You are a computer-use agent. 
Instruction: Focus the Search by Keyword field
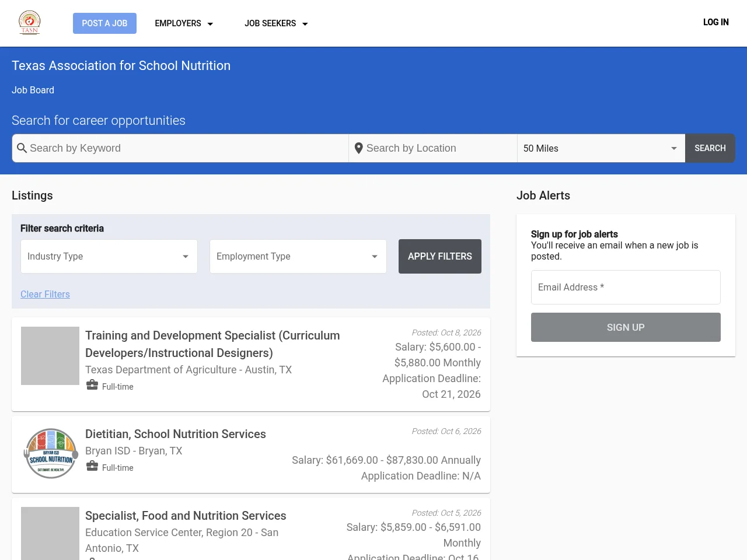[x=180, y=148]
